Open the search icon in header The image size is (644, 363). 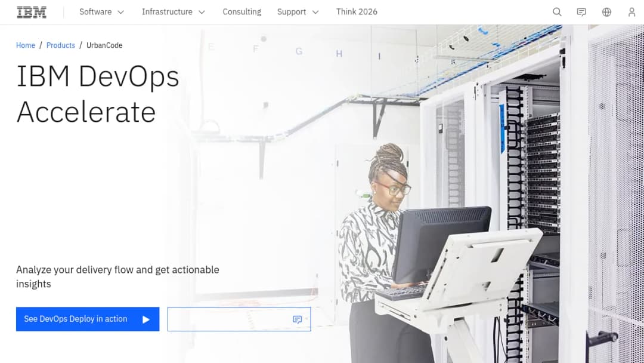pos(557,12)
